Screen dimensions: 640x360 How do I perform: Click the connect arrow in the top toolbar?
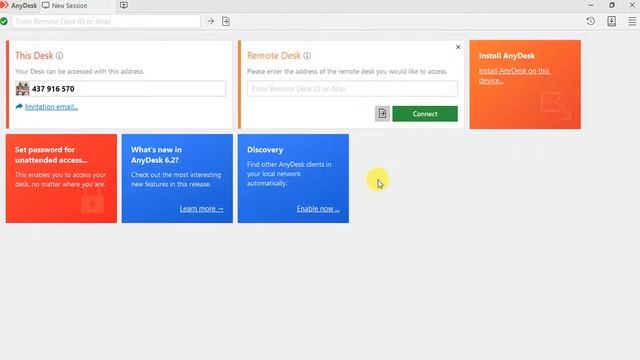tap(211, 21)
